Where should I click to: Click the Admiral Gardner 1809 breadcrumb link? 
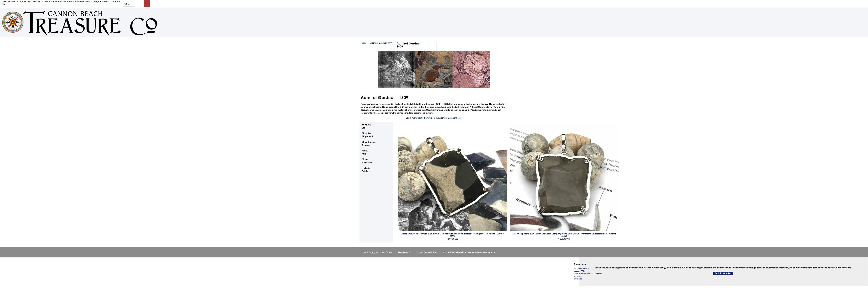[x=381, y=43]
